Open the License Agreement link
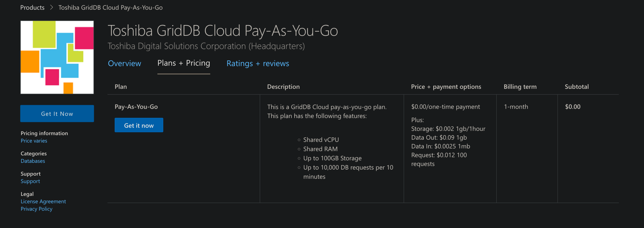Viewport: 644px width, 228px height. pyautogui.click(x=43, y=202)
